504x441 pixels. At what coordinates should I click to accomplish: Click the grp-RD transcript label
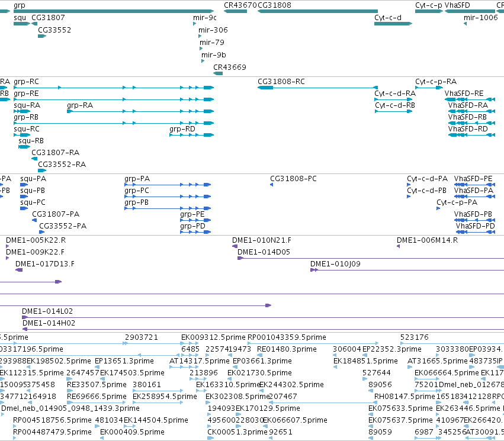[x=182, y=129]
